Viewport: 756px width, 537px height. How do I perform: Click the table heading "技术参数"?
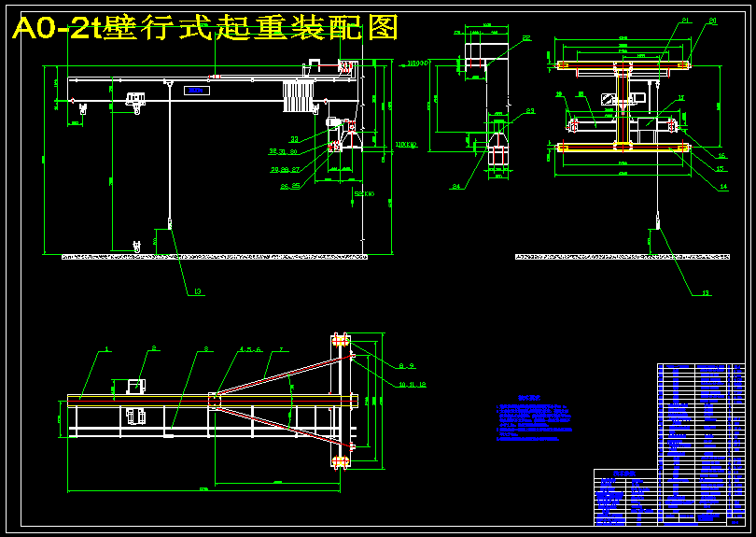tap(624, 473)
